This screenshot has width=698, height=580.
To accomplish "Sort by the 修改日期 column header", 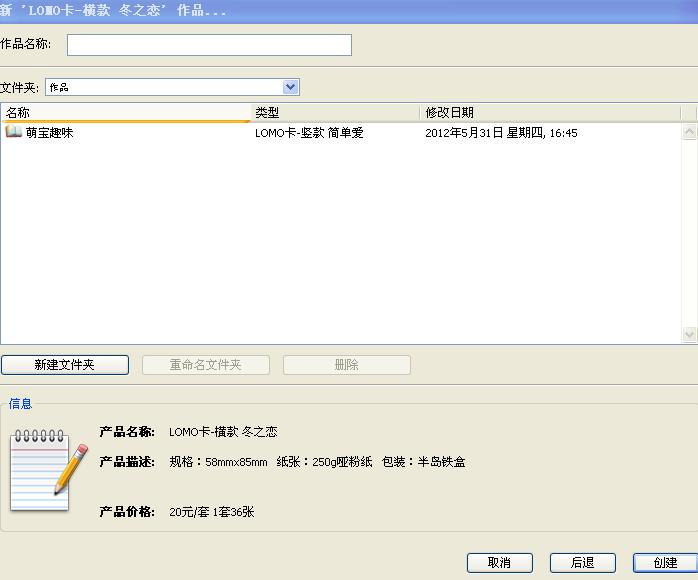I will (x=550, y=113).
